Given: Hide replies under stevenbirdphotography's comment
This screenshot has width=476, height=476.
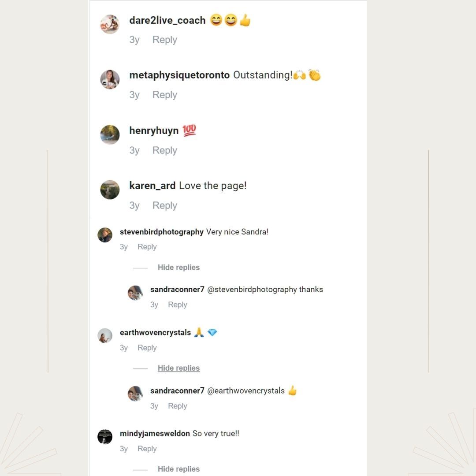Looking at the screenshot, I should point(178,268).
